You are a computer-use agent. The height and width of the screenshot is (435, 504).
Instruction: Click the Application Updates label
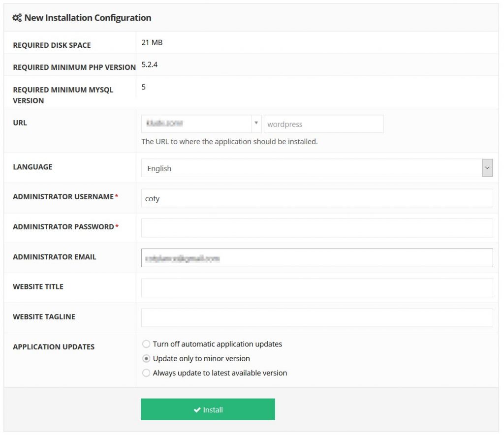[54, 347]
